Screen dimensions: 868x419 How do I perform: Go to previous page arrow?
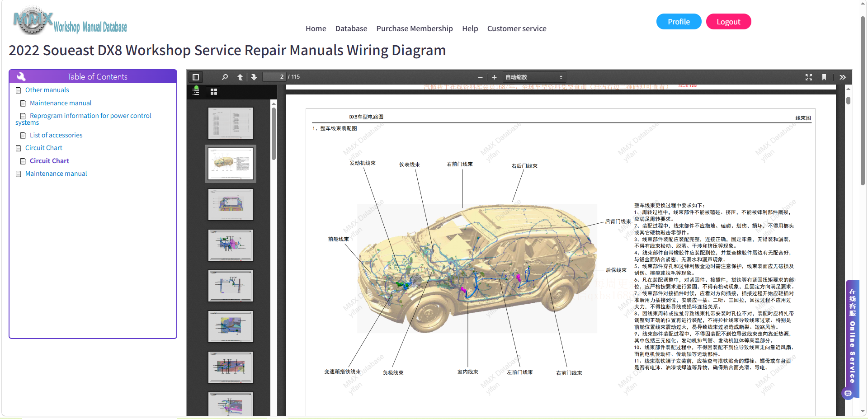(x=240, y=77)
